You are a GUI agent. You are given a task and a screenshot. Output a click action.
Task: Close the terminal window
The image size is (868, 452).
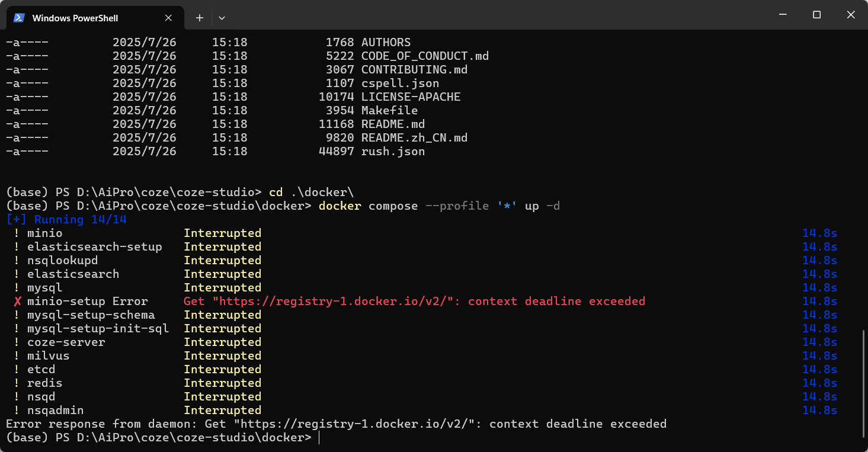(x=851, y=15)
